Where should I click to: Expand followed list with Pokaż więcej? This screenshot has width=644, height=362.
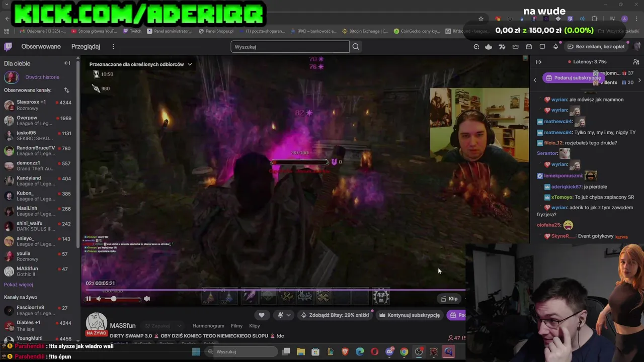click(x=19, y=285)
